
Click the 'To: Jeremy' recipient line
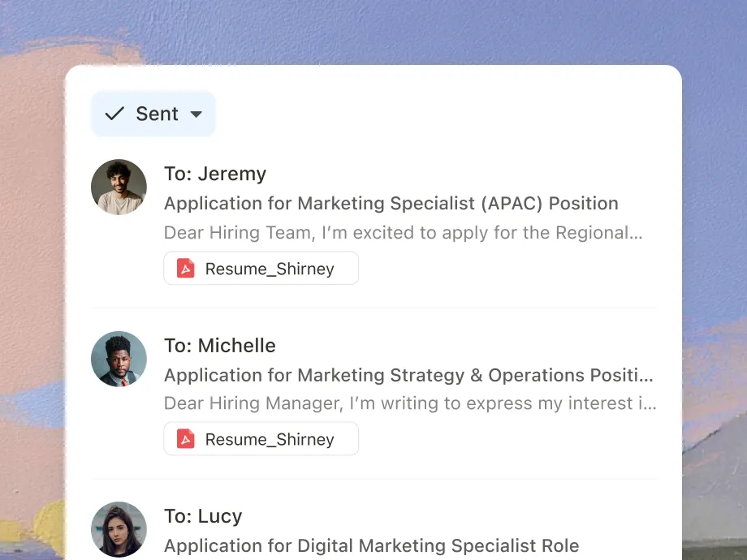point(215,174)
